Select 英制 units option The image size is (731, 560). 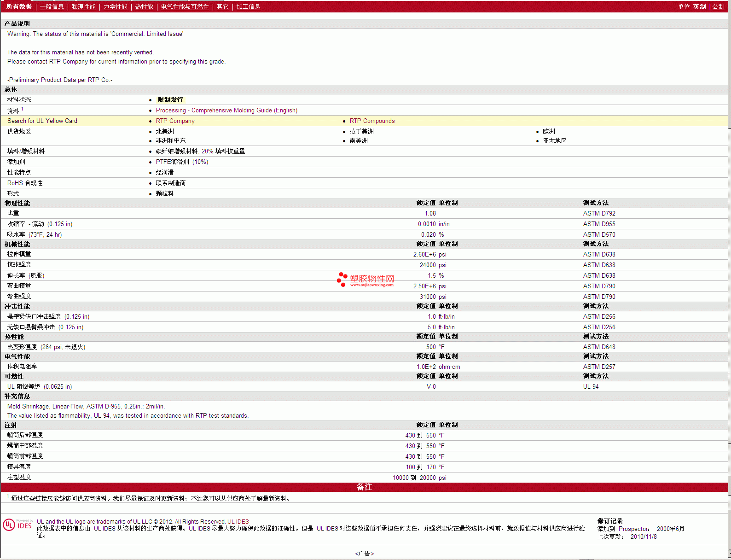click(x=699, y=6)
